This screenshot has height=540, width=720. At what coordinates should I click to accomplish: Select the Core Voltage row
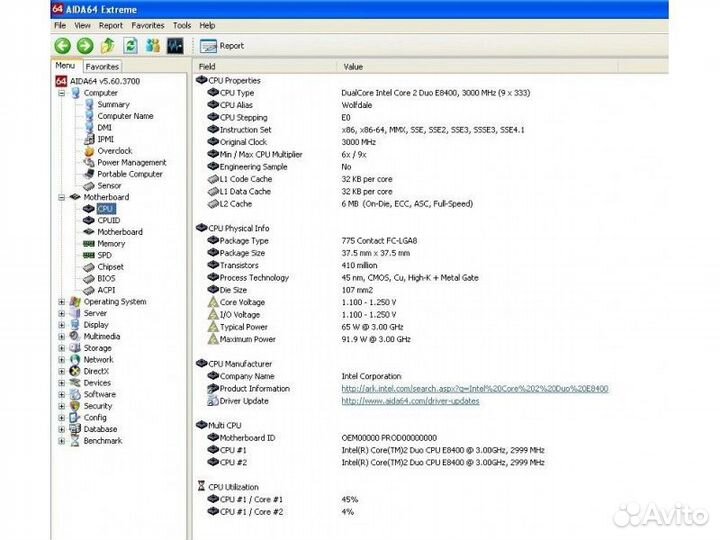coord(302,303)
